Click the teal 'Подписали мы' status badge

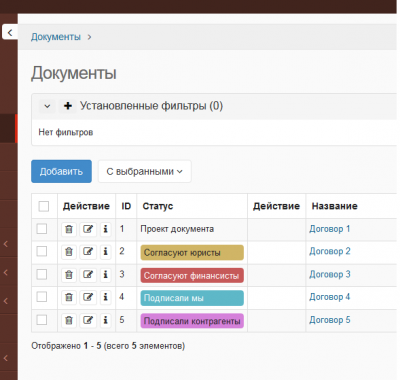coord(192,298)
